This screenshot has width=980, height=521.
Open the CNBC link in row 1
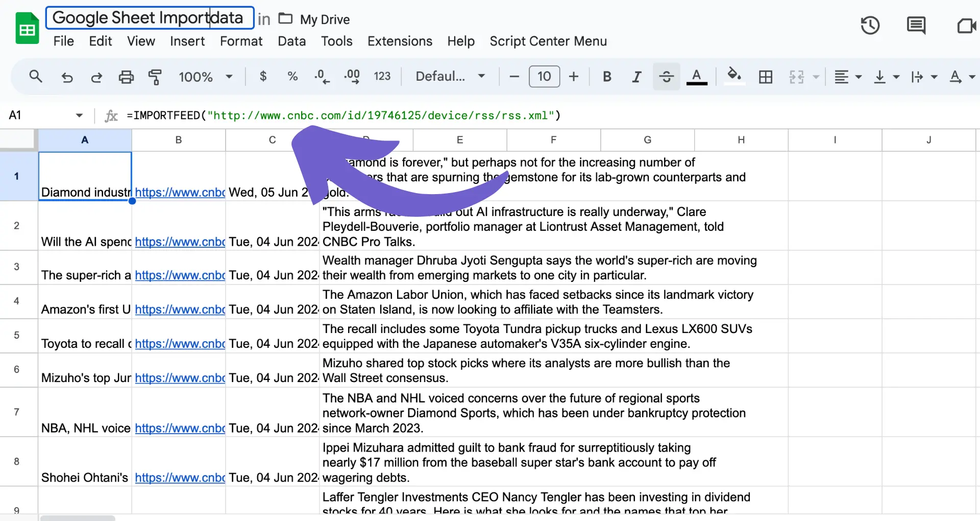click(180, 193)
